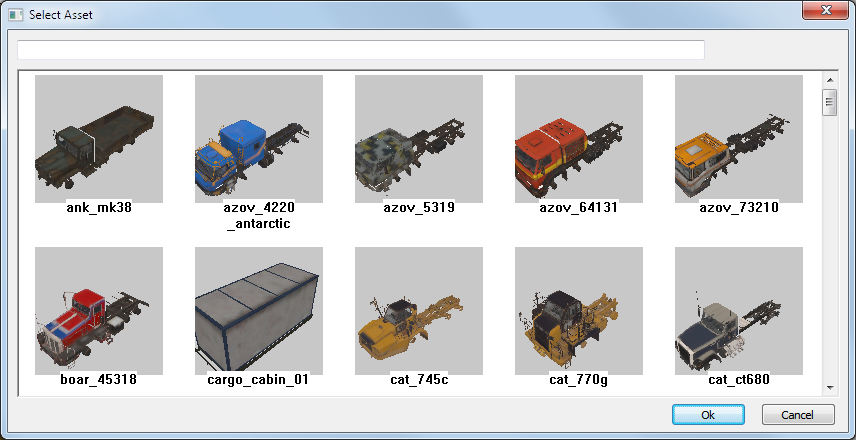Grab the vertical scrollbar thumb
Viewport: 856px width, 440px height.
830,102
